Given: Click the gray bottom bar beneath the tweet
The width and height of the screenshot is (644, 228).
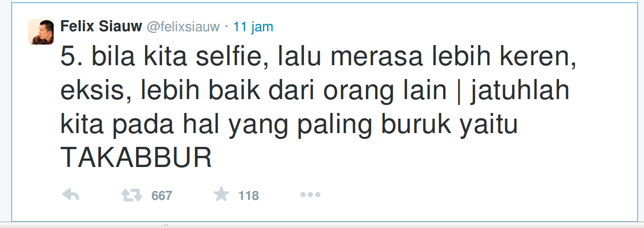Looking at the screenshot, I should (322, 225).
